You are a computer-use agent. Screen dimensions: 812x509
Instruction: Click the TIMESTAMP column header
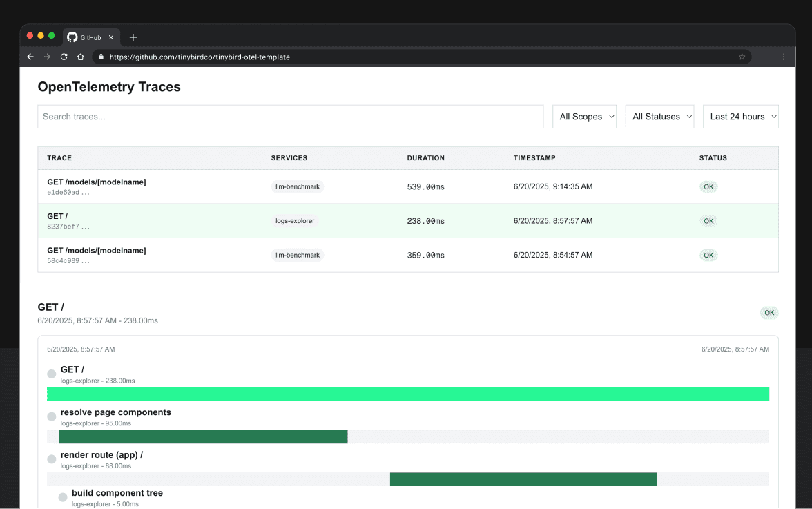(534, 158)
